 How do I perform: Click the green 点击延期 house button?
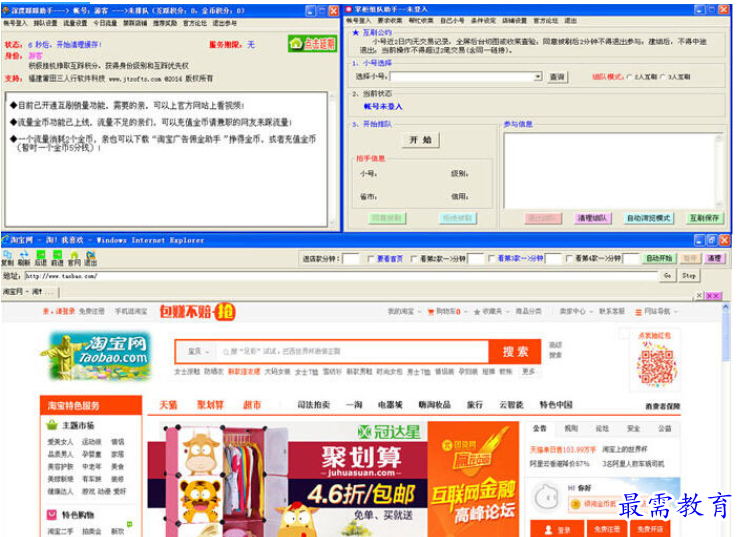(x=312, y=44)
